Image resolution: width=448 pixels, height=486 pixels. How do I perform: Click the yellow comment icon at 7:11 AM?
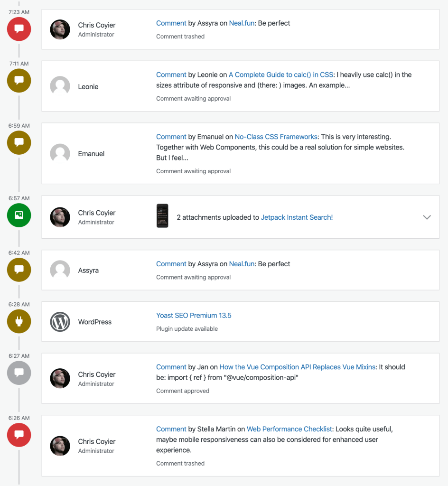(19, 81)
